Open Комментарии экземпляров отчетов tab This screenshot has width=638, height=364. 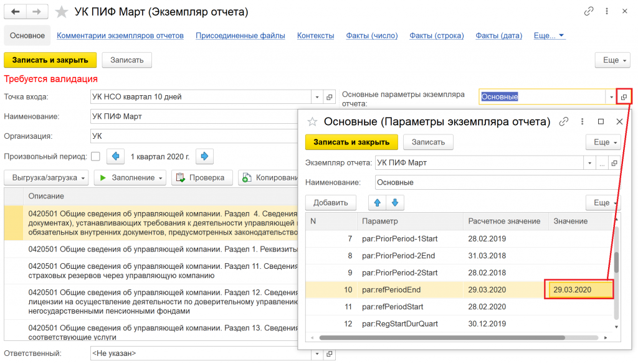(x=120, y=35)
